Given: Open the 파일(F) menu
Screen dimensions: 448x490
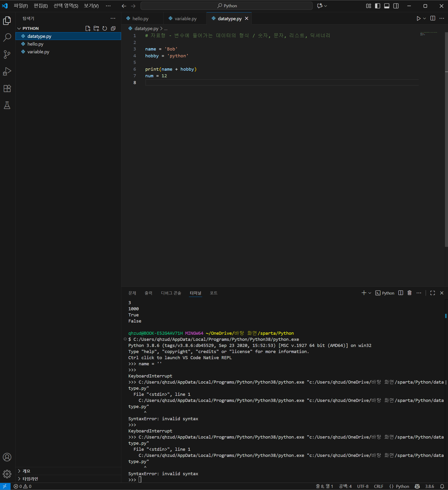Looking at the screenshot, I should (x=21, y=6).
